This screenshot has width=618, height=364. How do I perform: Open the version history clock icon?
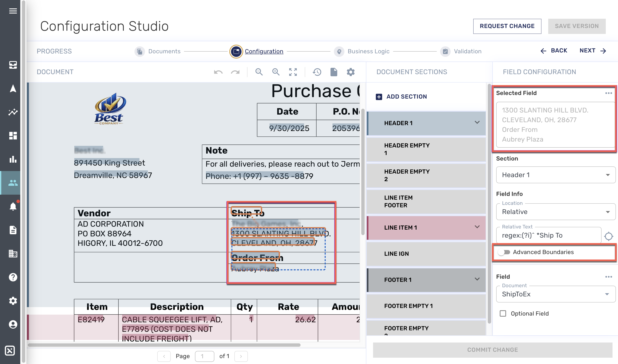[x=317, y=72]
